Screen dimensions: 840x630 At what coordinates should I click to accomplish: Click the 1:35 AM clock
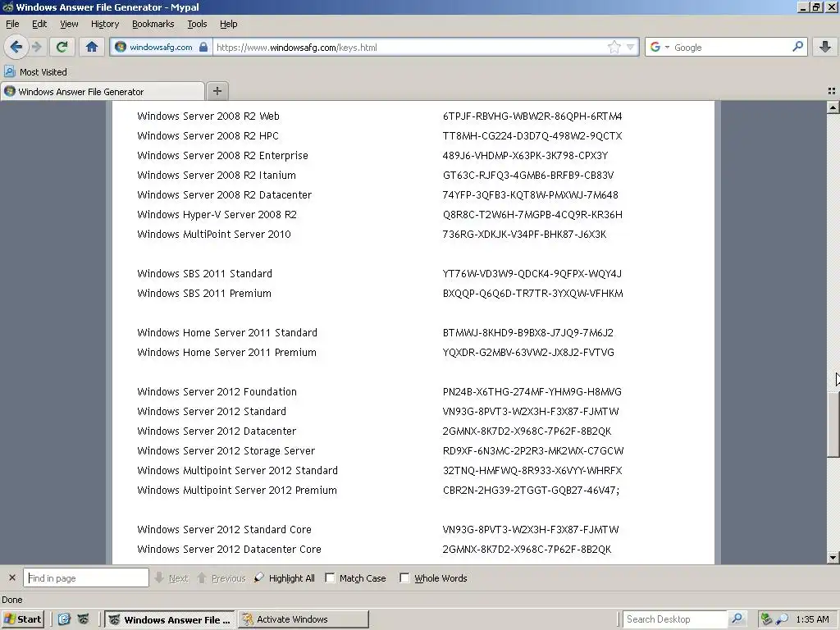[x=812, y=619]
